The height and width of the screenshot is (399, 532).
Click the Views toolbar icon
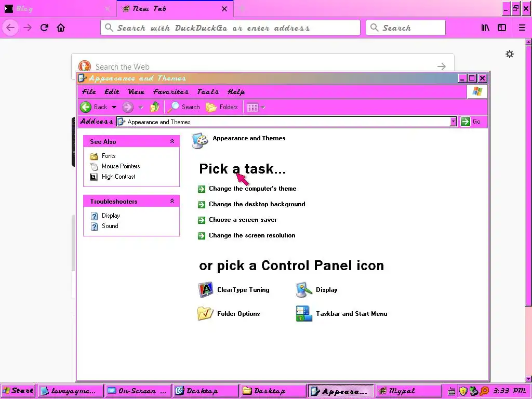tap(252, 108)
